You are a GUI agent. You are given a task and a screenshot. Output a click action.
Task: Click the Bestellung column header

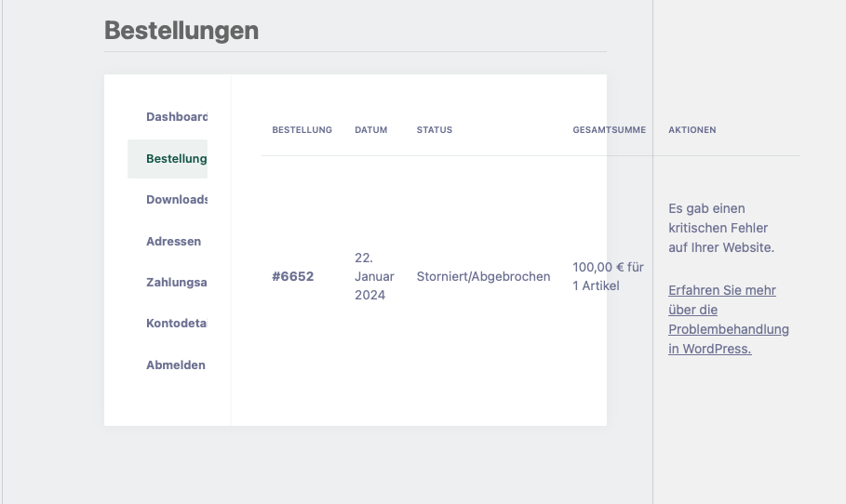point(302,130)
